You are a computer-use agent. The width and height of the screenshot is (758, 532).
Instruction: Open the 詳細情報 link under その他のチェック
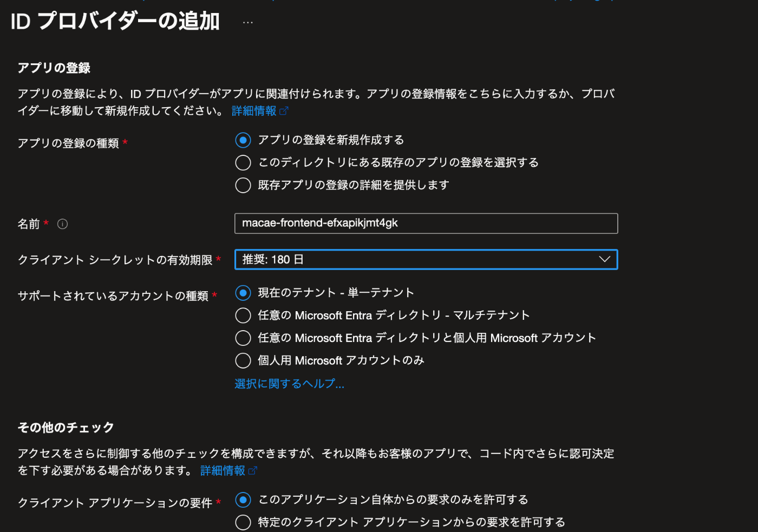[x=222, y=471]
